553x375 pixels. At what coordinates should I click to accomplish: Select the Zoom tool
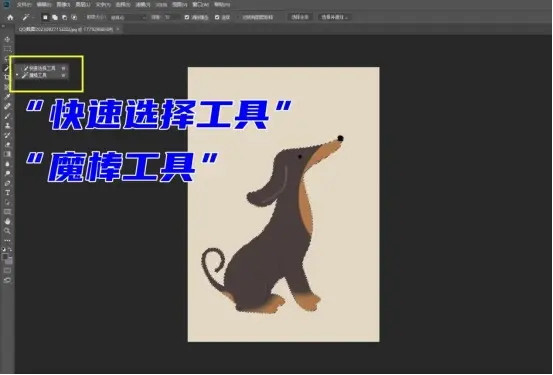pyautogui.click(x=7, y=231)
